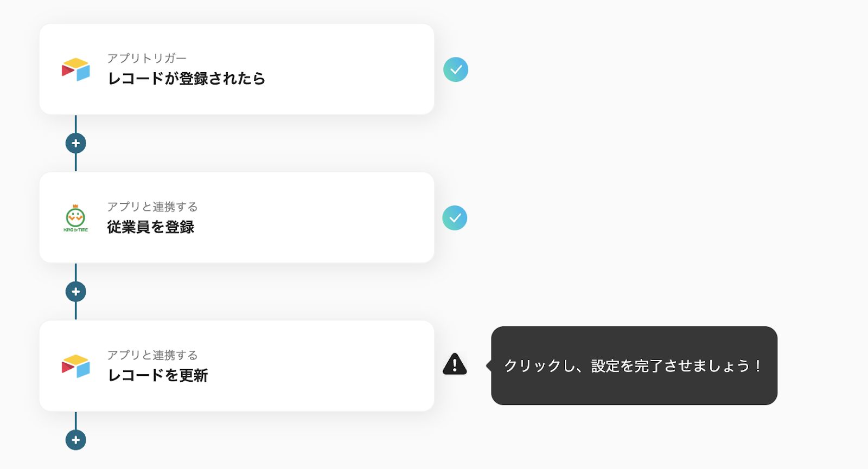Select the empty area of 従業員を登録 card
This screenshot has width=868, height=469.
325,218
